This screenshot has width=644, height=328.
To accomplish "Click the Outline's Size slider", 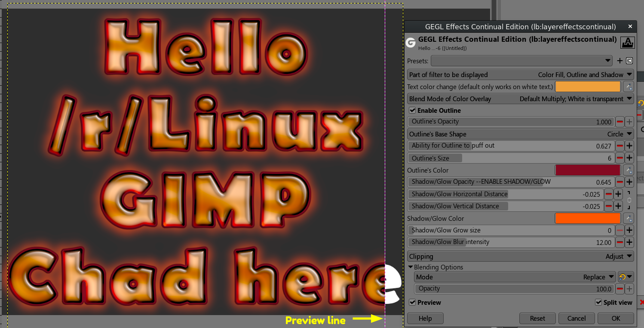I will 511,158.
